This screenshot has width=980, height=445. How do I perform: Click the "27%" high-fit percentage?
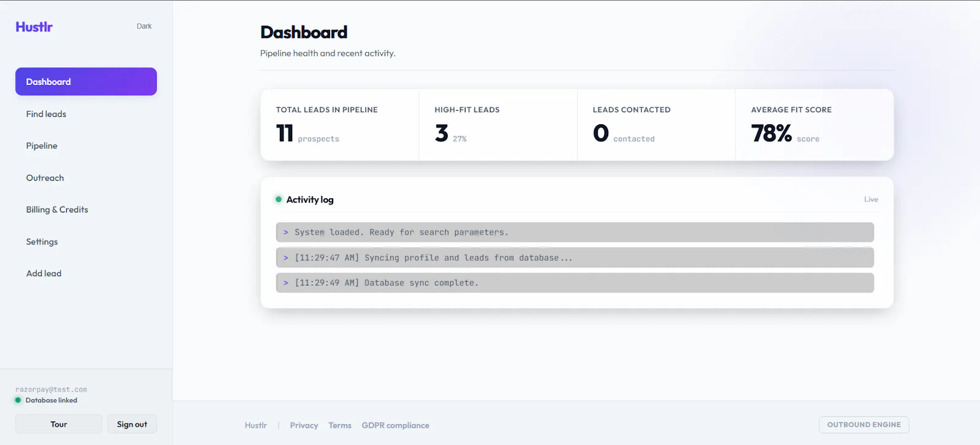(x=459, y=139)
